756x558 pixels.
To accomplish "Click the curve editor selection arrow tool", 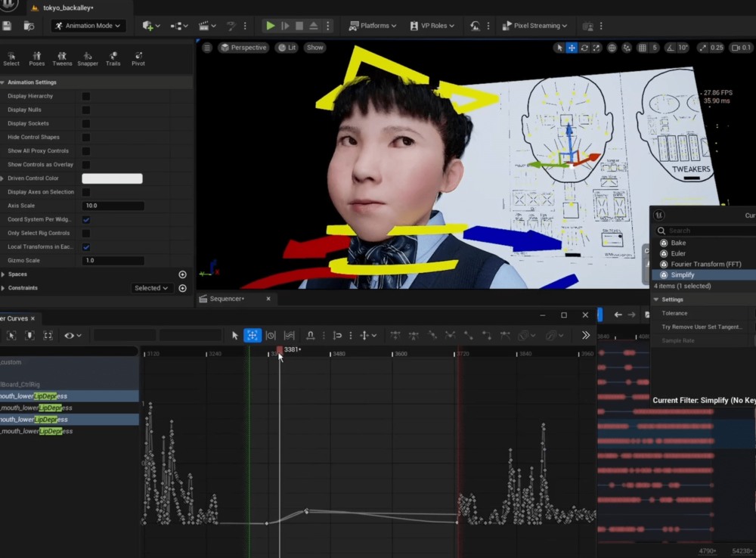I will pos(235,335).
